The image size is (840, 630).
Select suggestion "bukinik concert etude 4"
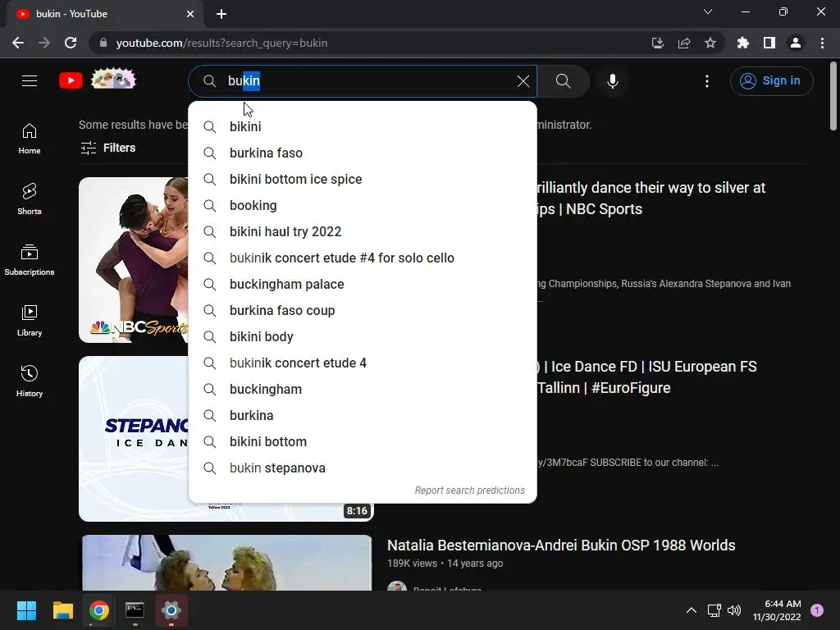click(363, 363)
